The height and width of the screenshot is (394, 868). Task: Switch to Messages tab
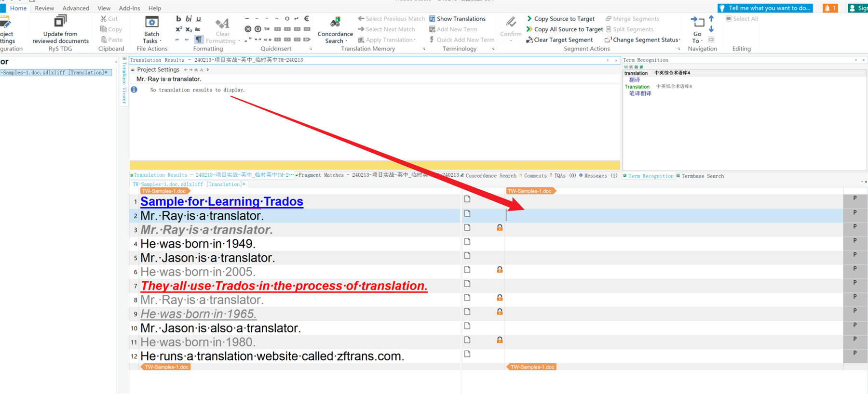pos(598,176)
